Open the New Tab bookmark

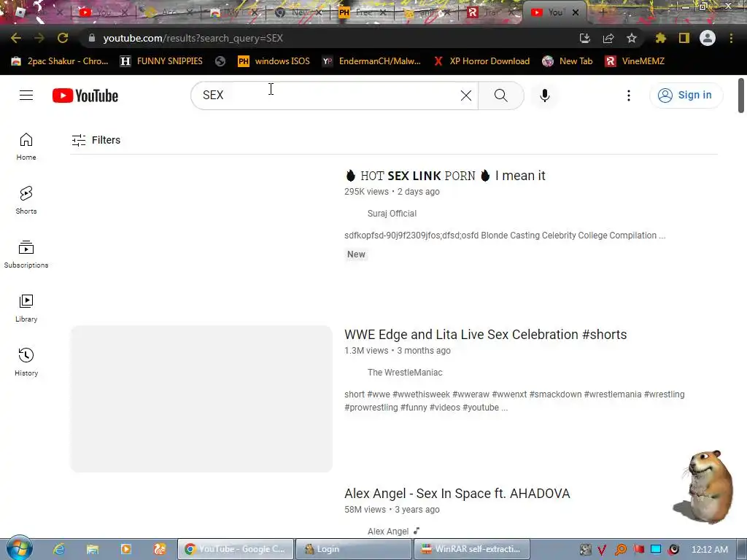point(568,61)
